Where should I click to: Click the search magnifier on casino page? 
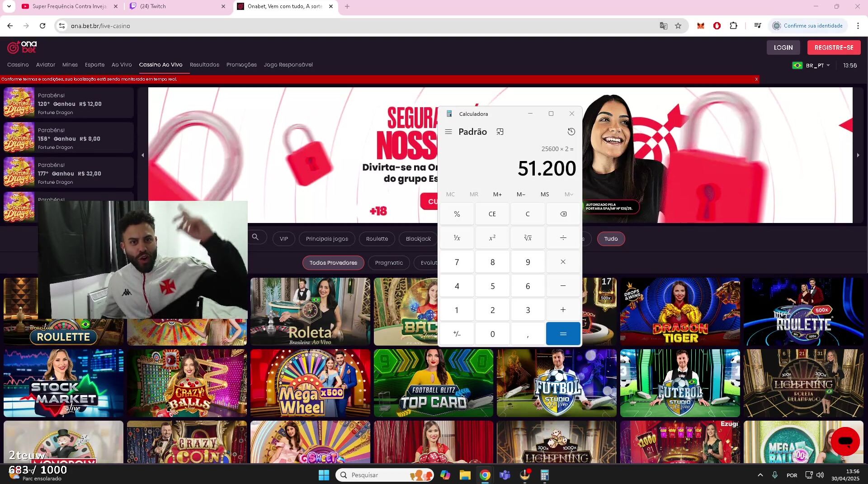255,237
